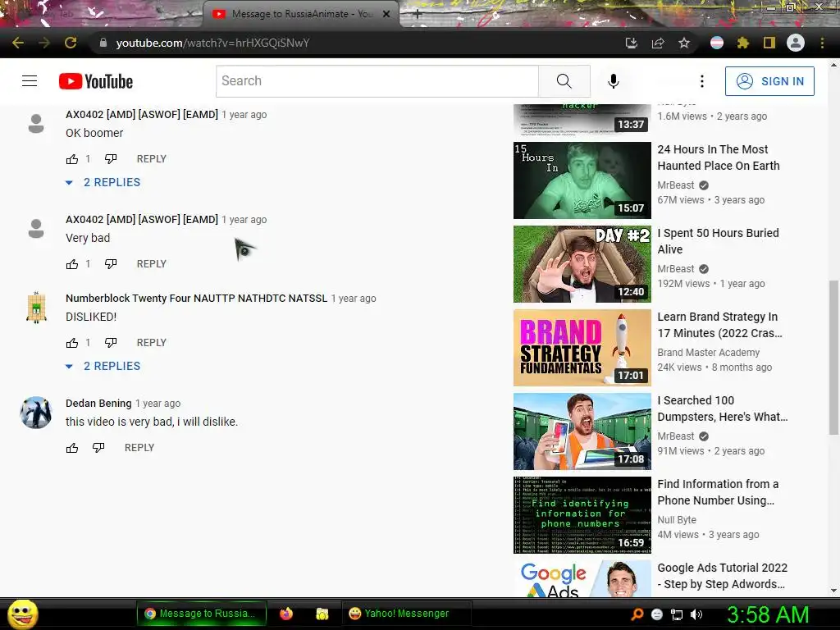Focus the YouTube Search input field
840x630 pixels.
click(x=377, y=81)
